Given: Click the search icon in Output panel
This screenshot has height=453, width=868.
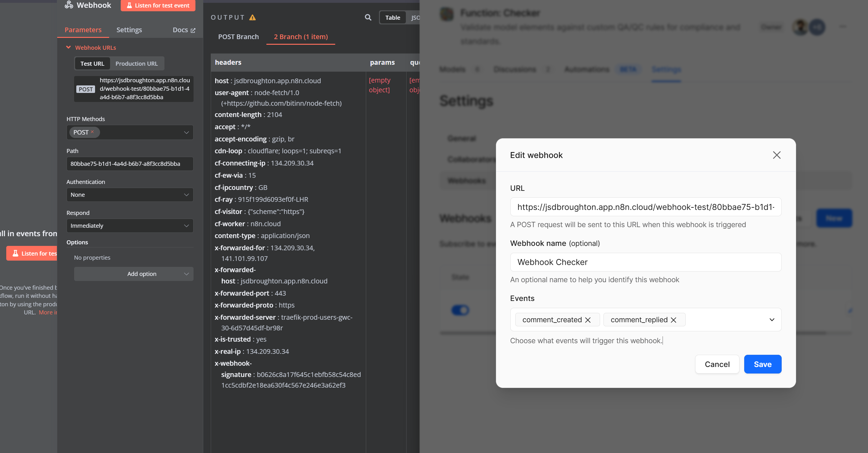Looking at the screenshot, I should pyautogui.click(x=368, y=17).
